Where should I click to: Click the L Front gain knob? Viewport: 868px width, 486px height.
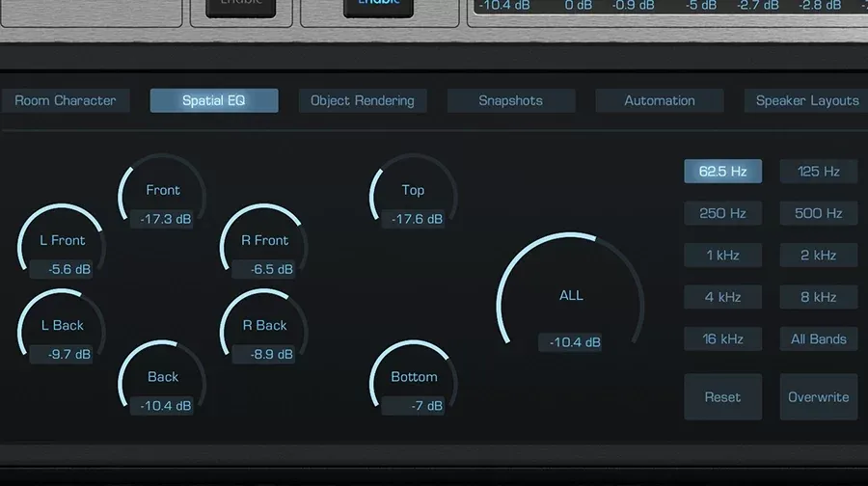(62, 240)
